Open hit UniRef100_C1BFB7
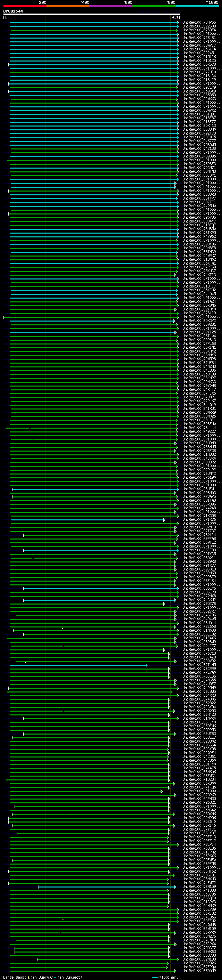 click(199, 118)
